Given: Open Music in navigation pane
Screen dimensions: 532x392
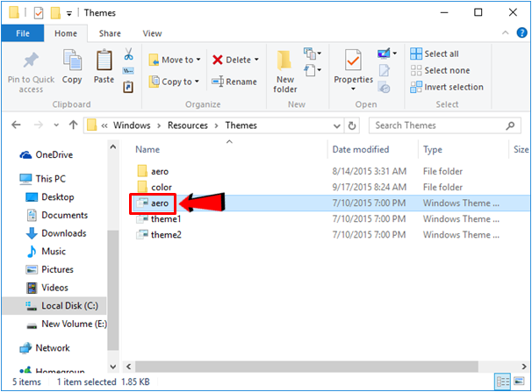Looking at the screenshot, I should (x=46, y=252).
